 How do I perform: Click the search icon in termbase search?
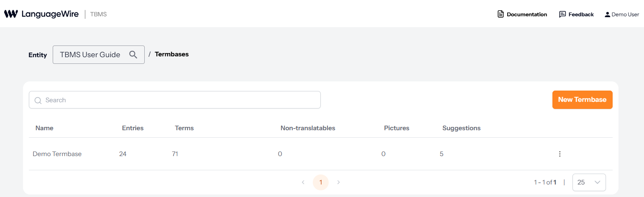coord(38,100)
